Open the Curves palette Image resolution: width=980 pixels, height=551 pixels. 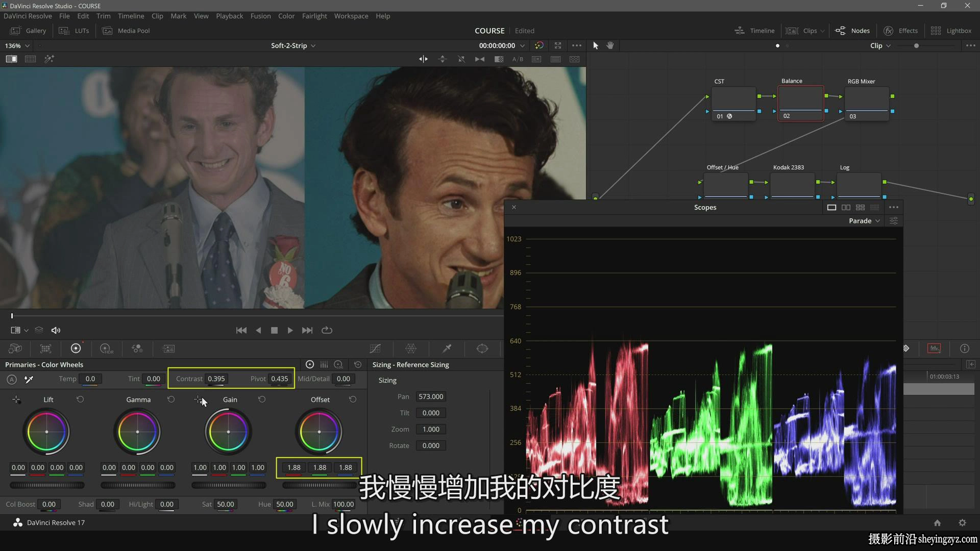tap(375, 348)
